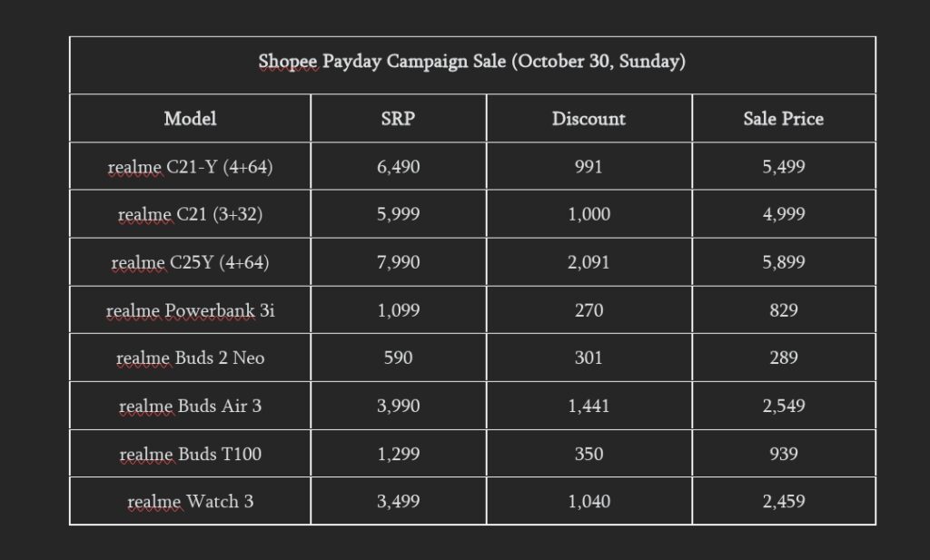
Task: Select the realme C21-Y (4+64) cell
Action: (x=191, y=166)
